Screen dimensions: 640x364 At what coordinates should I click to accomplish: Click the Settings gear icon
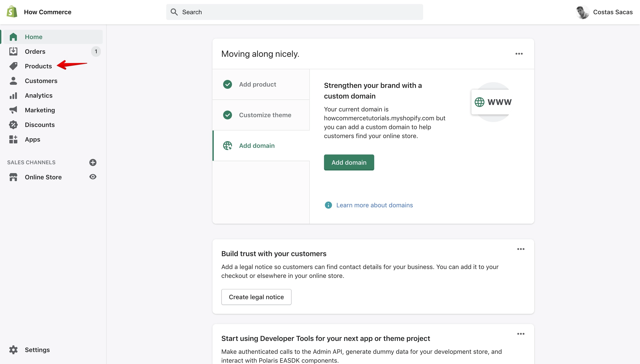13,350
